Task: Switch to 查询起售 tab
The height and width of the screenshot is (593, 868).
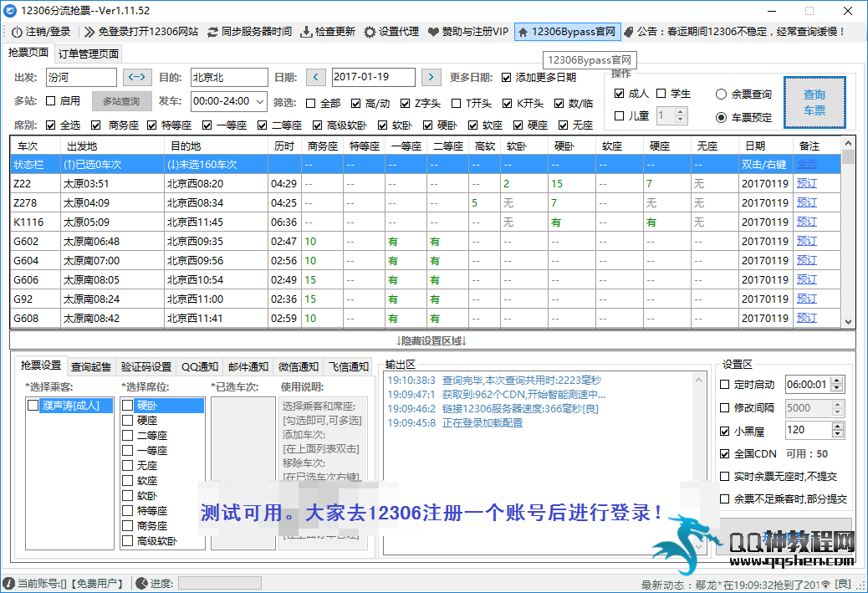Action: [91, 366]
